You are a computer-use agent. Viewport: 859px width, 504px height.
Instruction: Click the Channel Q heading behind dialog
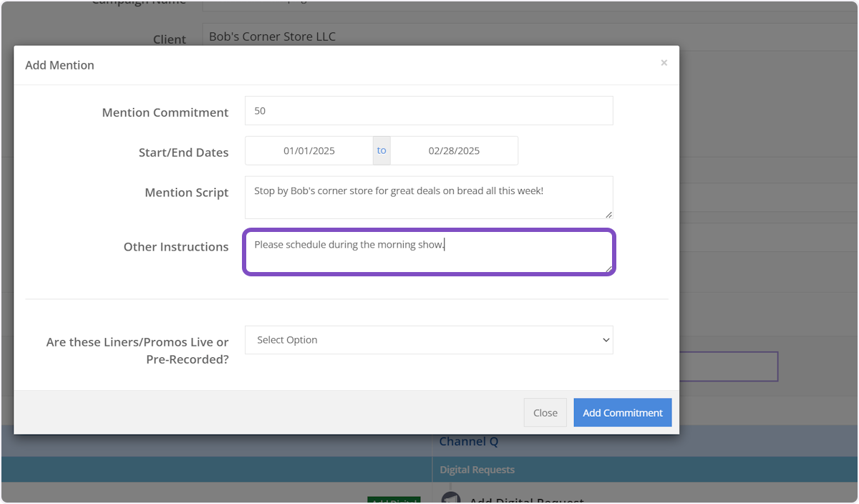click(468, 442)
